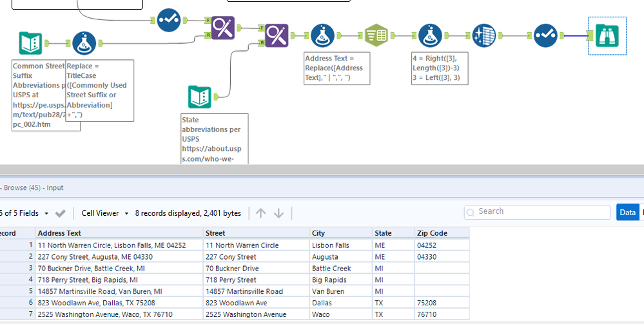Switch to the Data tab
644x324 pixels.
point(627,212)
